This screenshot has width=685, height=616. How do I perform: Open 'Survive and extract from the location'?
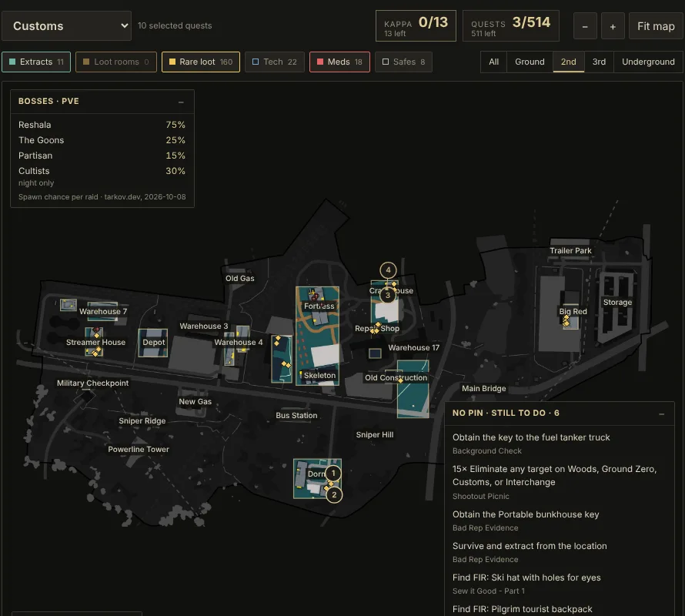pos(530,546)
